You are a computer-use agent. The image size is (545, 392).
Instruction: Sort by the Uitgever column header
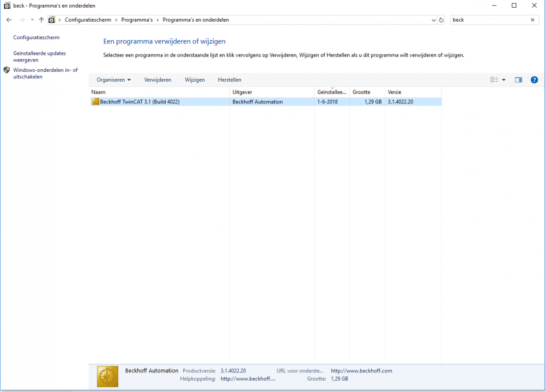click(x=272, y=92)
